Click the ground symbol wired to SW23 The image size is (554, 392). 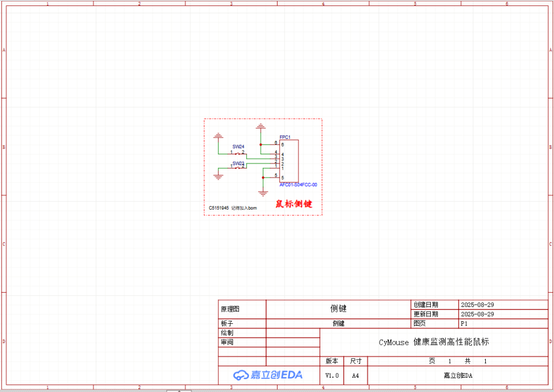(219, 176)
